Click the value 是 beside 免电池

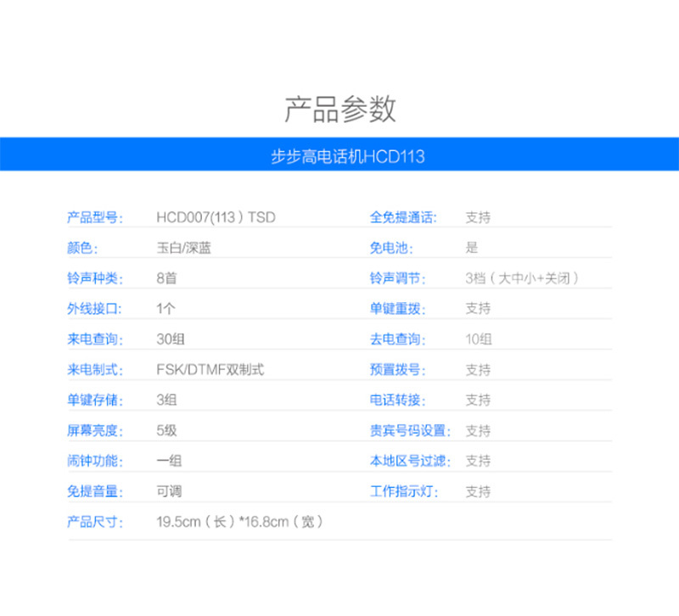click(x=472, y=248)
